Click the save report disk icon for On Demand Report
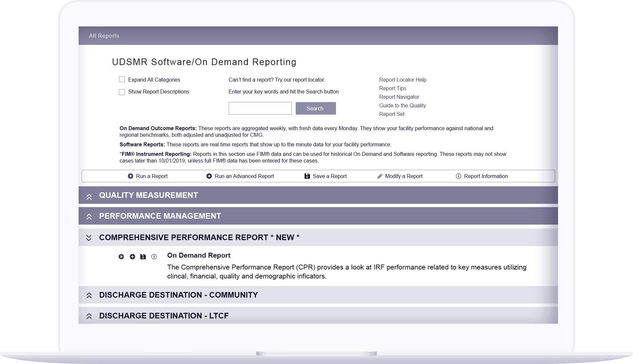633x364 pixels. click(143, 257)
